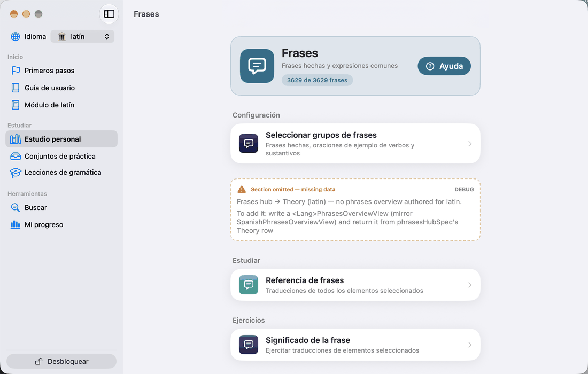Screen dimensions: 588x374
Task: Click the 3629 de 3629 frases badge
Action: (x=317, y=80)
